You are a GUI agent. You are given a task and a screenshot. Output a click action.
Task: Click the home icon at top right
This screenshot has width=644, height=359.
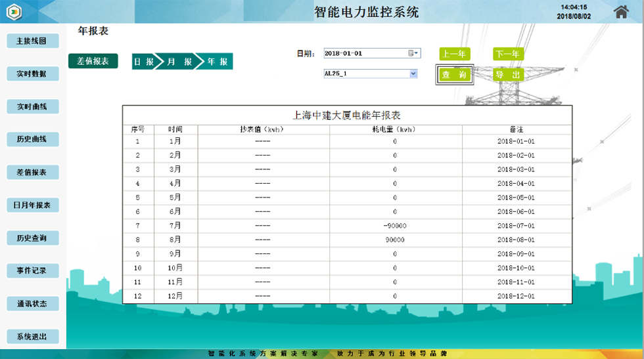click(x=620, y=12)
